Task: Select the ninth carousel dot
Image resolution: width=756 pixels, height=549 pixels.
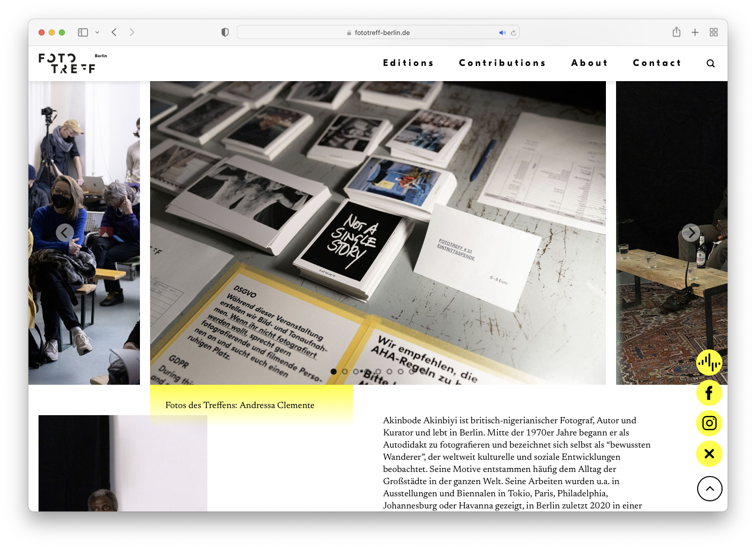Action: pos(423,372)
